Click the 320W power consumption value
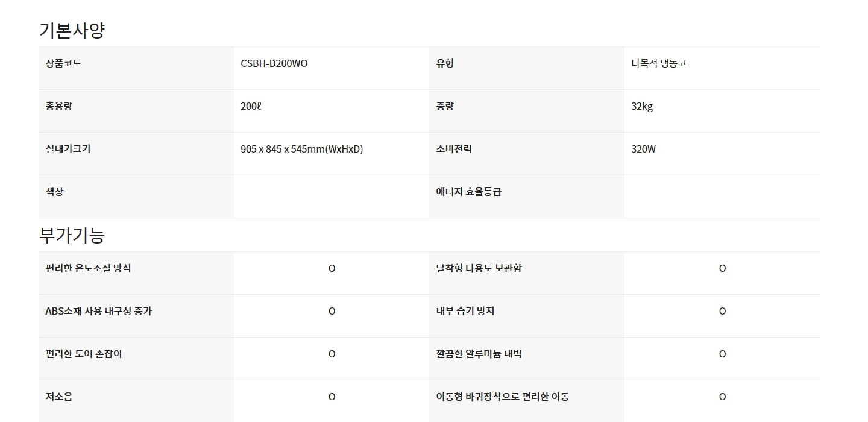This screenshot has height=422, width=868. [x=643, y=149]
